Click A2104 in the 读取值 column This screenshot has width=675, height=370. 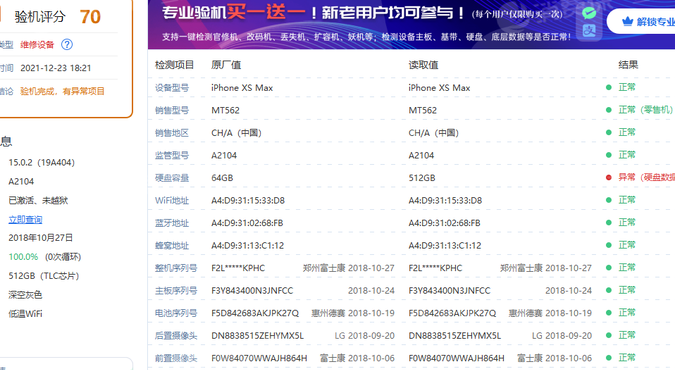(x=421, y=155)
